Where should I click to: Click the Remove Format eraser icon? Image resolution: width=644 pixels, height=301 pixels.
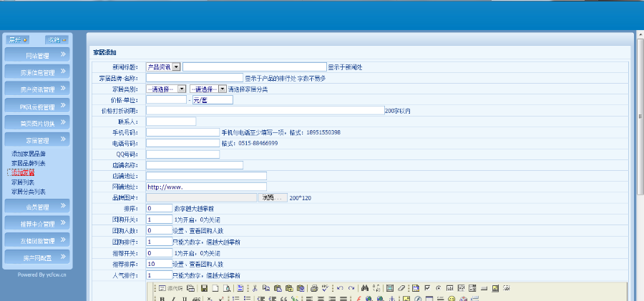[401, 288]
